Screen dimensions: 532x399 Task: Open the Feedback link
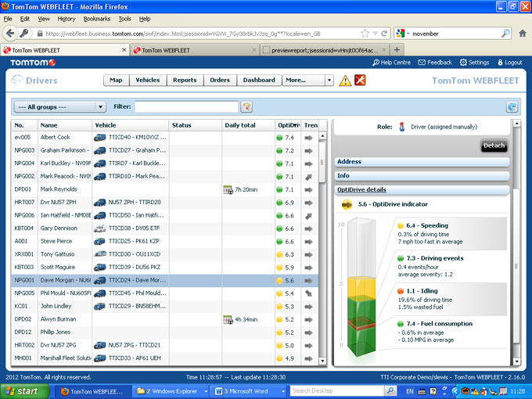click(x=435, y=63)
